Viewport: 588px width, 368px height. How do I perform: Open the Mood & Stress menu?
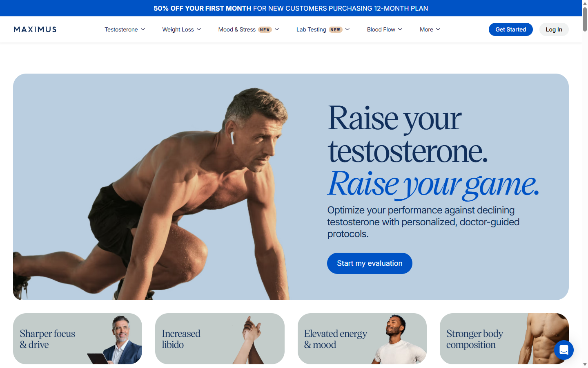pos(237,29)
